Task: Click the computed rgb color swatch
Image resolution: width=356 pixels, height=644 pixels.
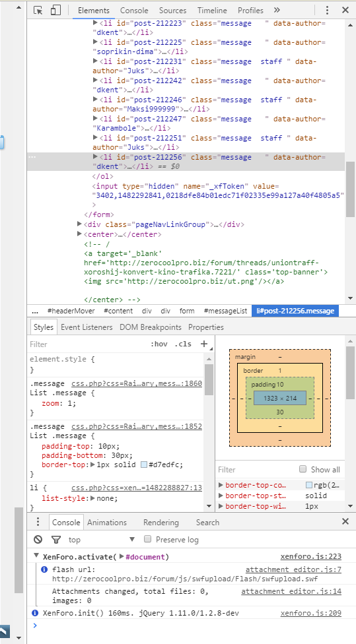Action: [309, 485]
